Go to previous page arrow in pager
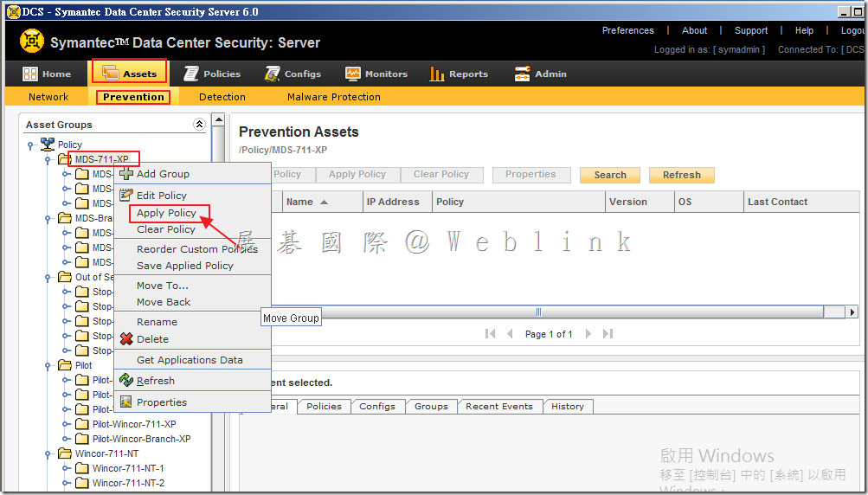Screen dimensions: 868x495 (510, 334)
